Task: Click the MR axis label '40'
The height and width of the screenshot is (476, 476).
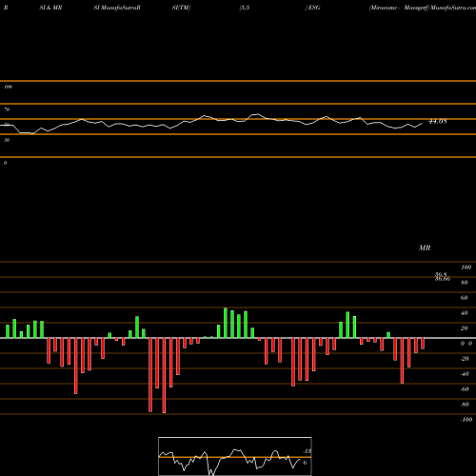Action: pyautogui.click(x=465, y=313)
